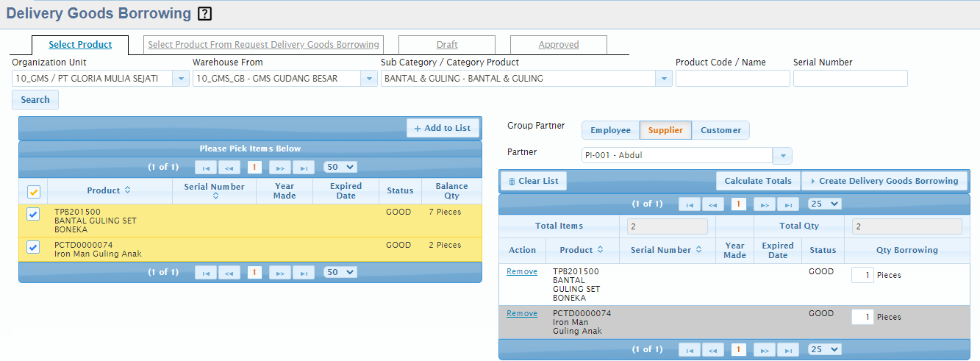Screen dimensions: 980x361
Task: Edit Qty Borrowing for TPB201500 row
Action: 862,275
